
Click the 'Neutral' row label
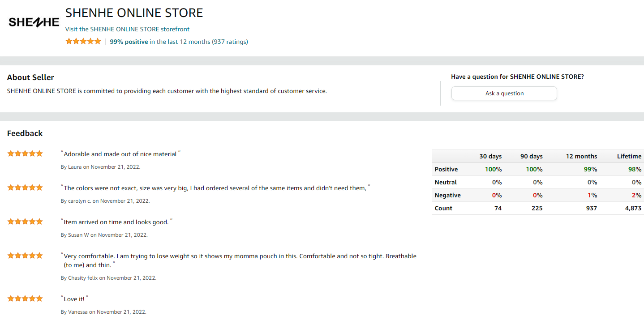446,182
